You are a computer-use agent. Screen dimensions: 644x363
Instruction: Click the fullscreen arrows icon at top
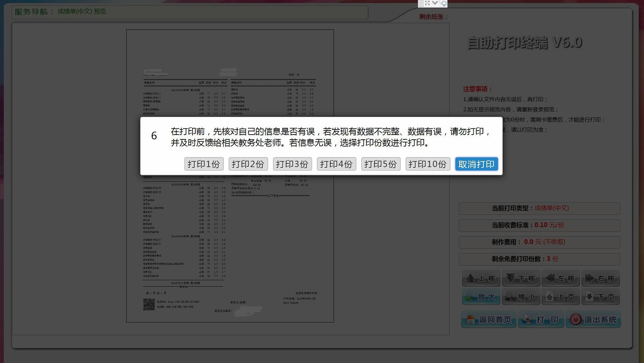[428, 3]
